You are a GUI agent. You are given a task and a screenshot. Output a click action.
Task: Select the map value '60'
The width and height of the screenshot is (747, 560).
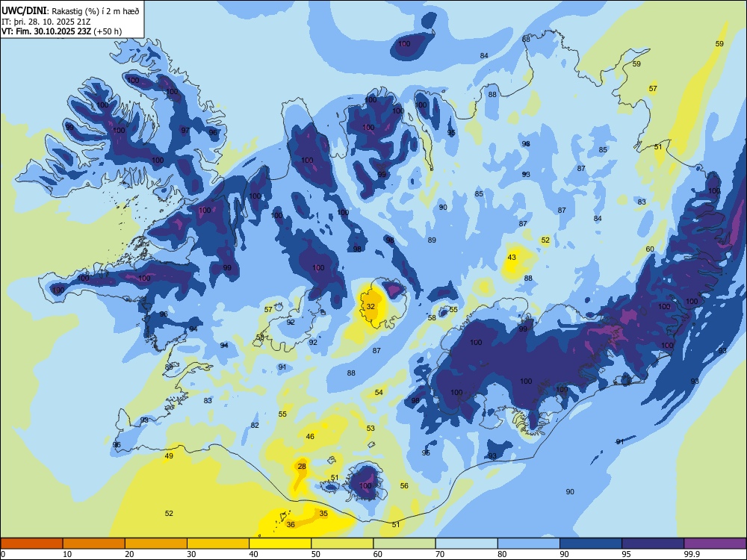coord(650,249)
